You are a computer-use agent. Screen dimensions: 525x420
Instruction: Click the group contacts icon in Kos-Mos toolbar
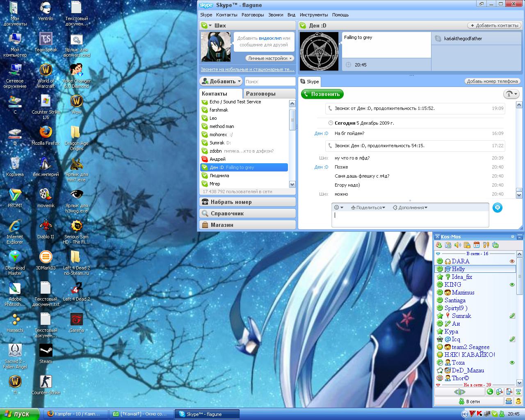[439, 245]
